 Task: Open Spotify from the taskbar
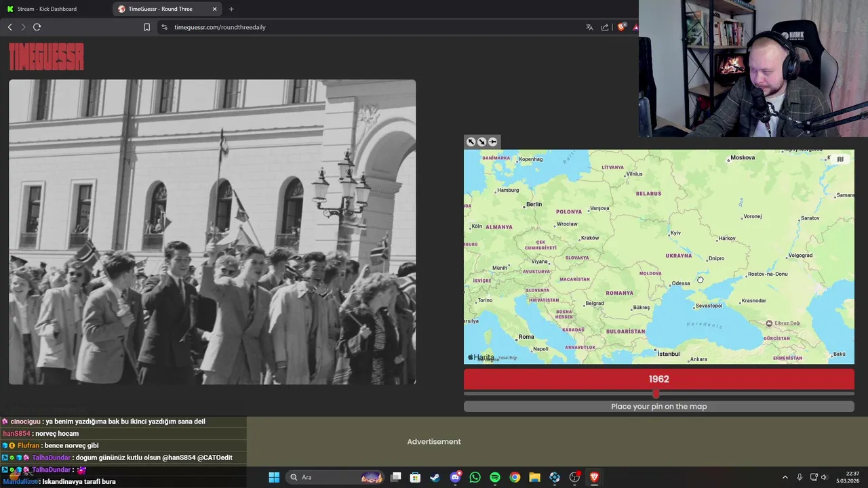coord(495,477)
